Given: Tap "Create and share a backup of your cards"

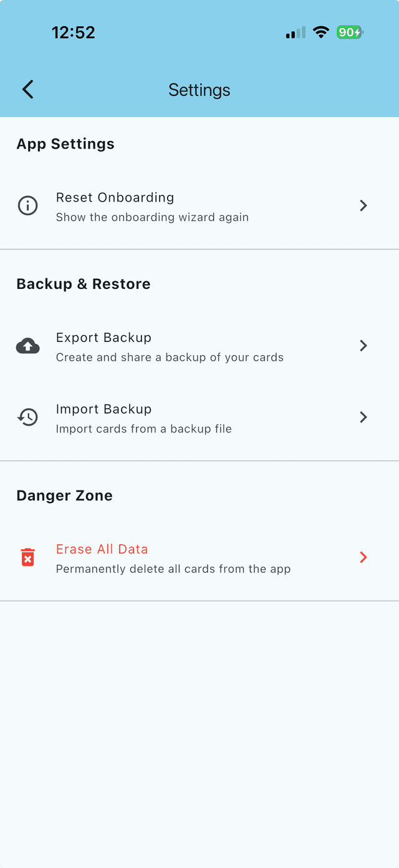Looking at the screenshot, I should tap(170, 358).
